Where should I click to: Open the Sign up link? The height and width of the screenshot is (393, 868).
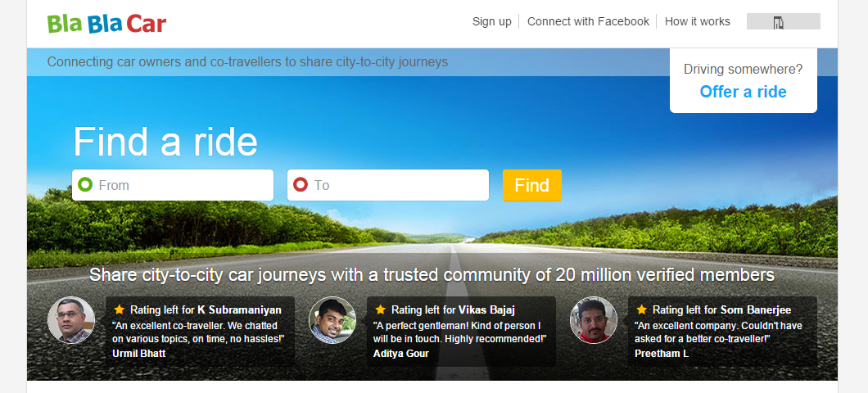tap(491, 21)
